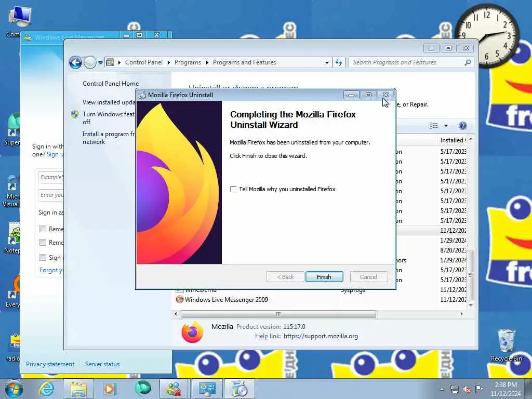The height and width of the screenshot is (399, 532).
Task: Click Install a program from the network
Action: [x=109, y=138]
